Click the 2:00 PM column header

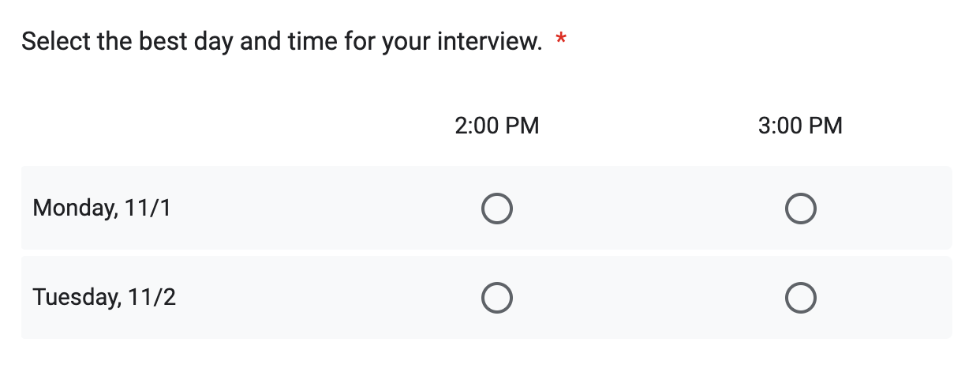(x=497, y=126)
